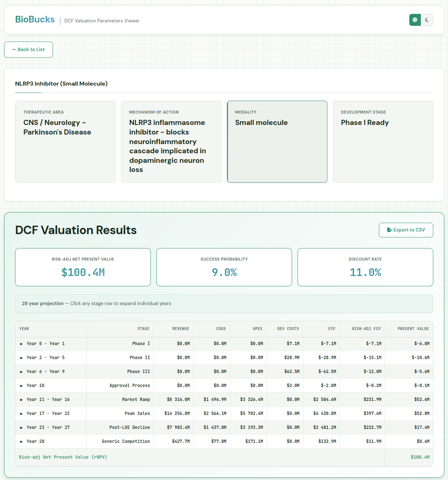Open the BioBucks home link
448x480 pixels.
tap(35, 19)
